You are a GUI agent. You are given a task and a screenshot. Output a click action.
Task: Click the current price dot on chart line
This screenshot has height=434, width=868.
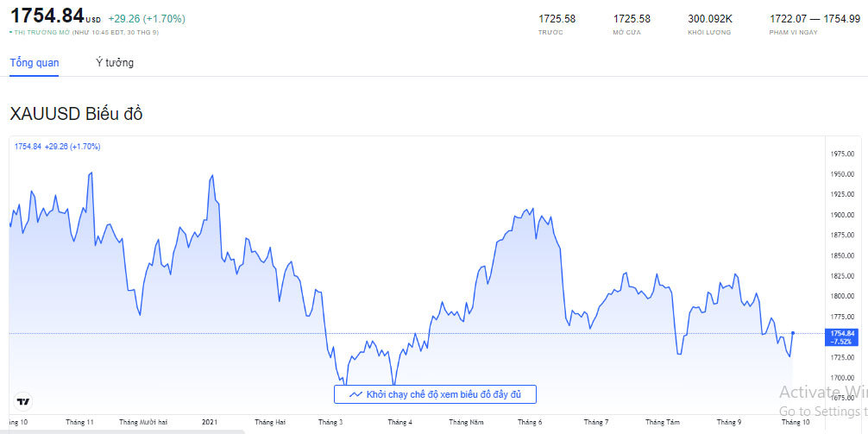[x=792, y=333]
